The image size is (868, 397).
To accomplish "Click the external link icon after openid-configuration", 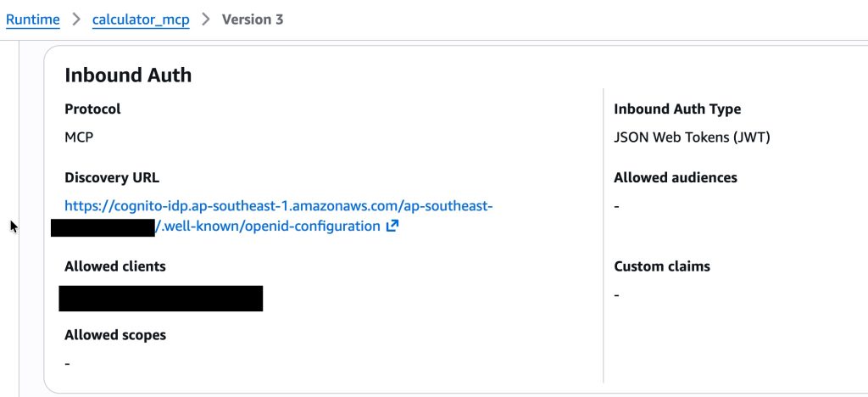I will point(392,226).
